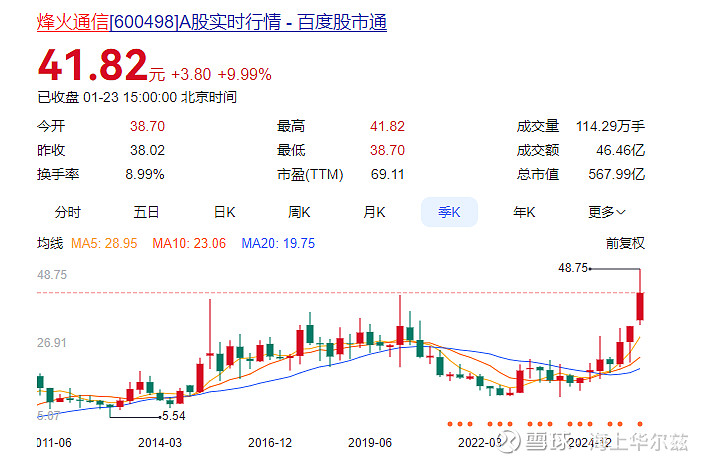Viewport: 709px width, 463px height.
Task: Click the MA5: 28.95 indicator
Action: coord(104,243)
